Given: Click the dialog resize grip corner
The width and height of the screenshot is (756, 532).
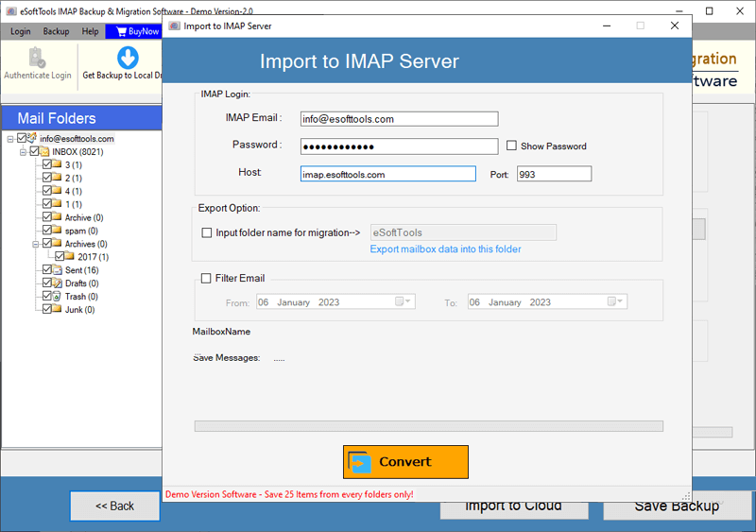Looking at the screenshot, I should click(x=687, y=496).
